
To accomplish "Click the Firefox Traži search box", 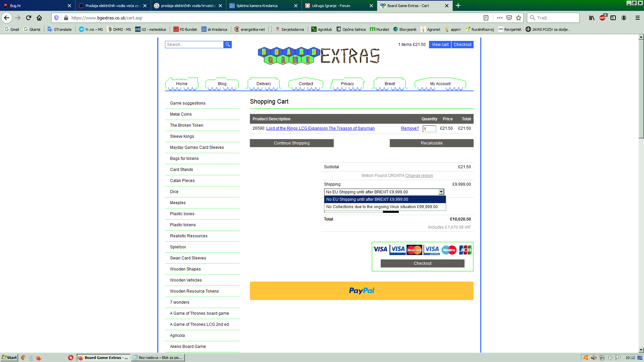I will (553, 18).
